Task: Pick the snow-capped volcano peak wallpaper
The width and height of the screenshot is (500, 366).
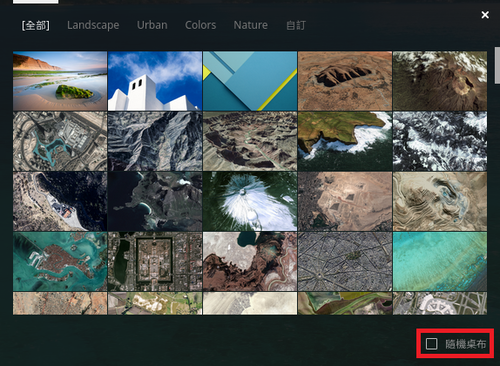Action: pos(250,201)
